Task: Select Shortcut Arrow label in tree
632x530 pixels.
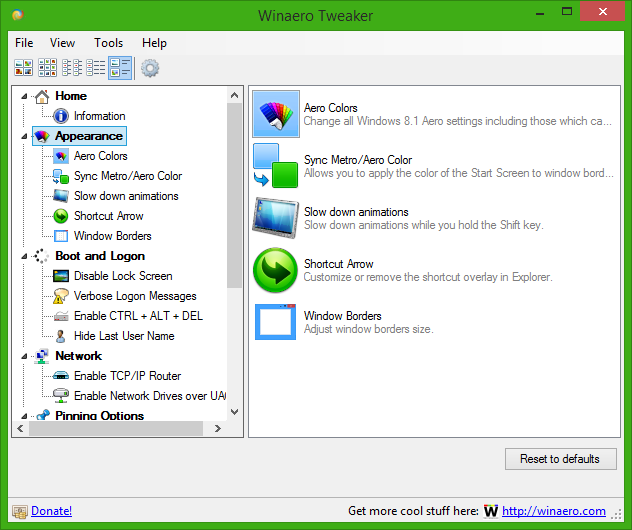Action: pyautogui.click(x=108, y=216)
